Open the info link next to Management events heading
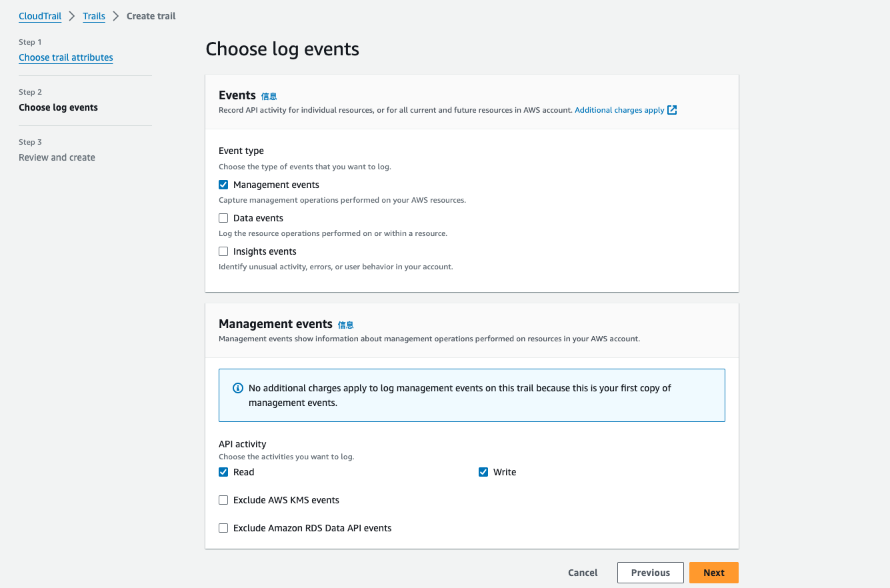Viewport: 890px width, 588px height. (345, 325)
